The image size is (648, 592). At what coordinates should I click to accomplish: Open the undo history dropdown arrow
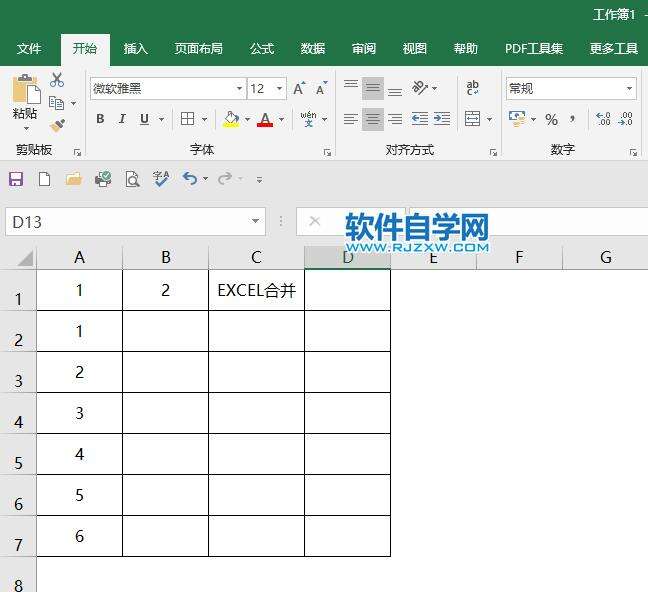click(x=205, y=179)
